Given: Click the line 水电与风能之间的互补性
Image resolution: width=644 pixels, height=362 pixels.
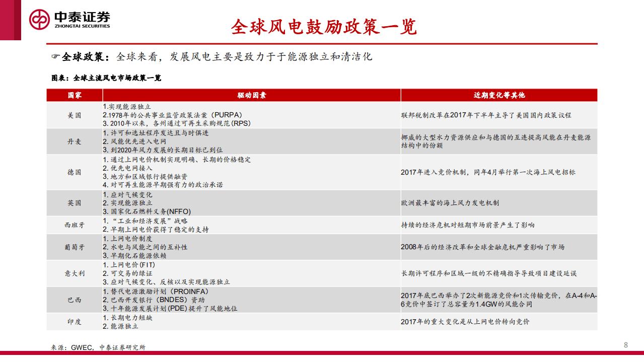Looking at the screenshot, I should (x=145, y=247).
